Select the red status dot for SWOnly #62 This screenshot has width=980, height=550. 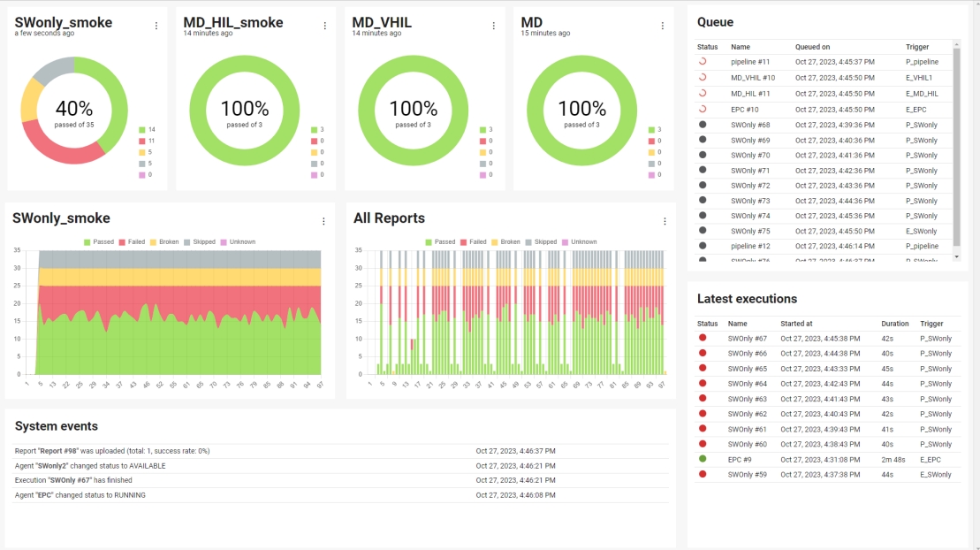pos(703,414)
